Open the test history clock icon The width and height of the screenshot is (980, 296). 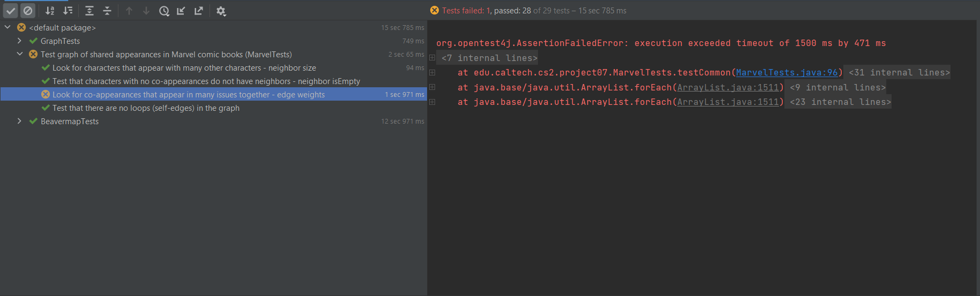point(164,11)
